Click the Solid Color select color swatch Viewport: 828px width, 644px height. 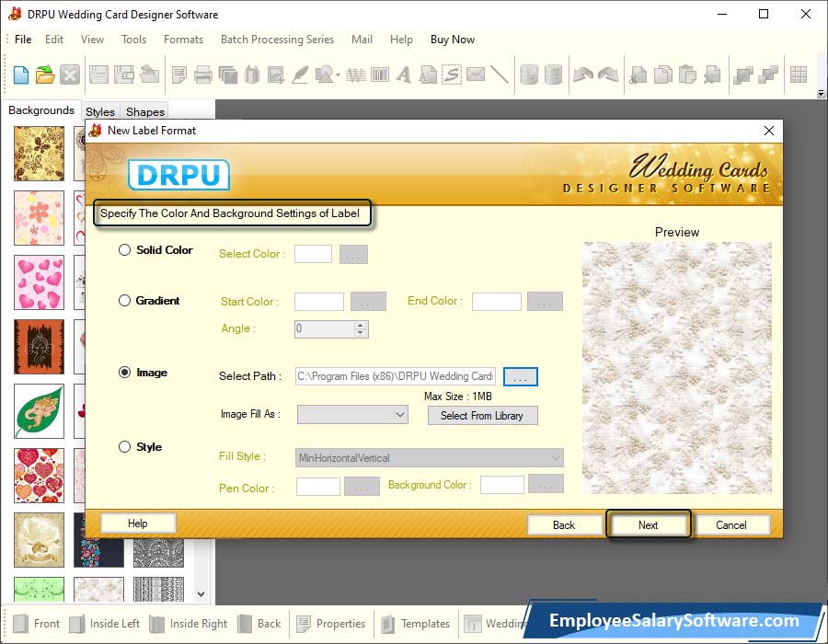click(313, 253)
